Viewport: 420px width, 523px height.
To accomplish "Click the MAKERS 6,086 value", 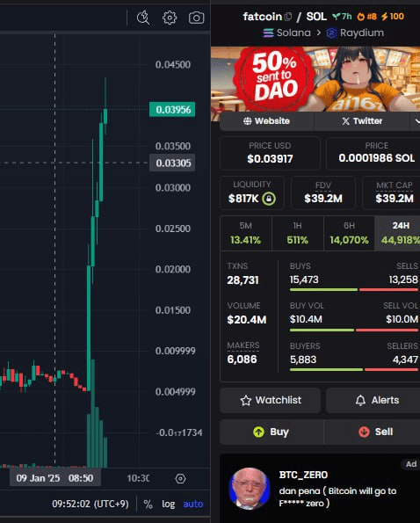I will pyautogui.click(x=242, y=360).
